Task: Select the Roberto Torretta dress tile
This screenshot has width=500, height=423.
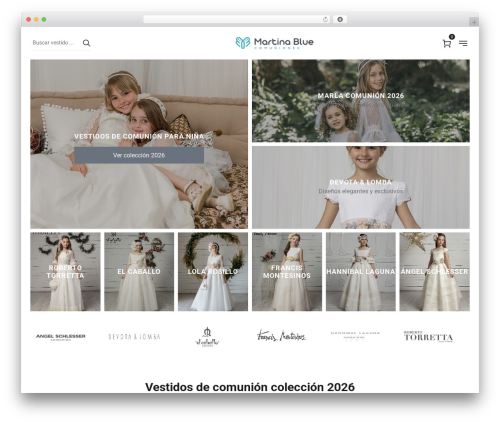Action: coord(65,272)
